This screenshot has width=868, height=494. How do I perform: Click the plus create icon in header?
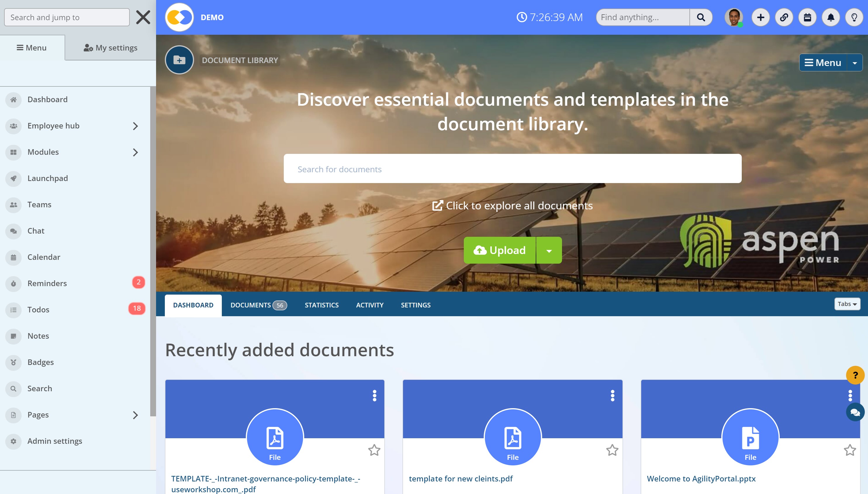(760, 17)
